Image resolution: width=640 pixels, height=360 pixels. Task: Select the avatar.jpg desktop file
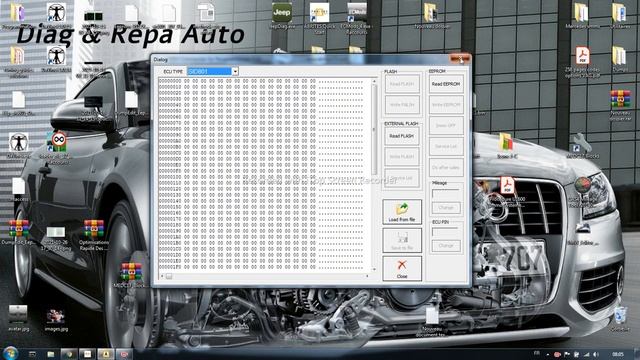click(x=18, y=318)
